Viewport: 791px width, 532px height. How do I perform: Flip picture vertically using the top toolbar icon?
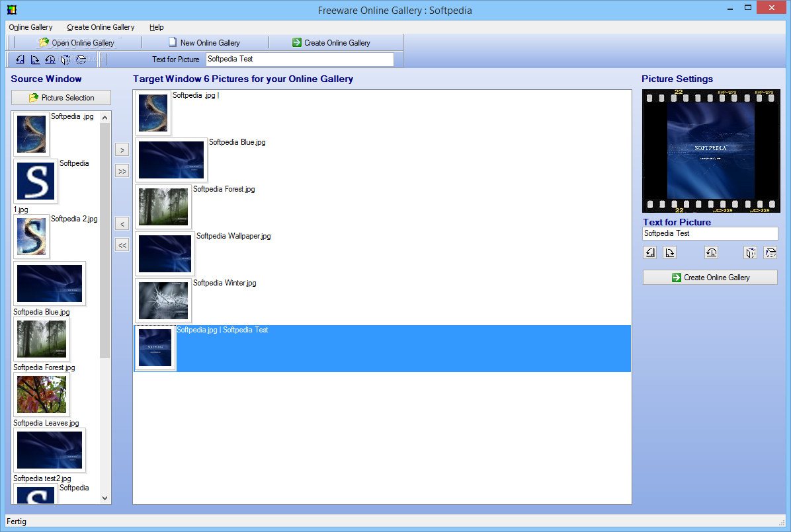click(x=81, y=59)
